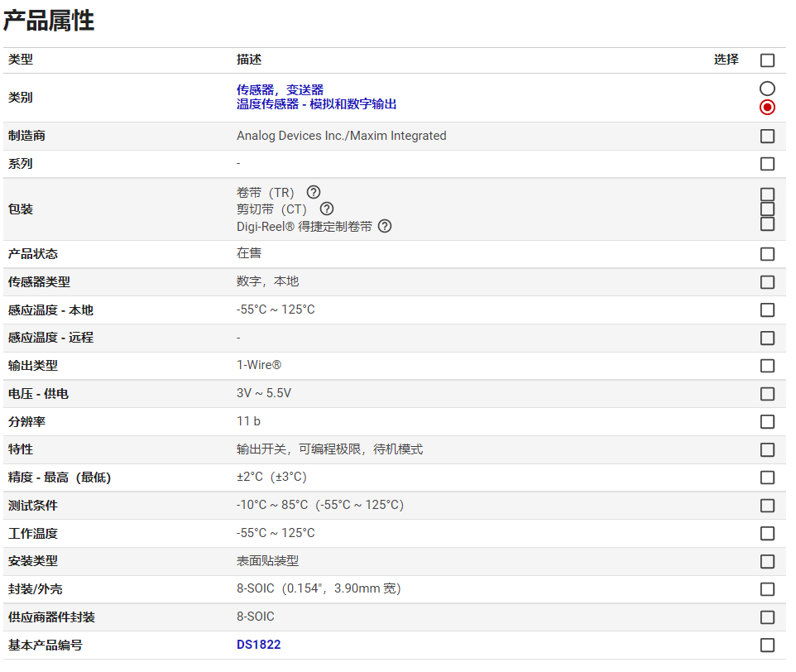Click the 在售 product status value
Image resolution: width=796 pixels, height=672 pixels.
coord(249,252)
